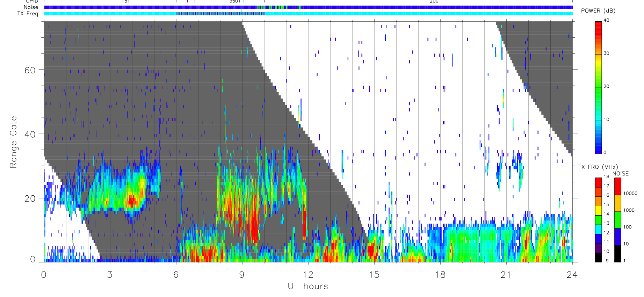Select the Range Gate axis label
644x297 pixels.
tap(13, 142)
